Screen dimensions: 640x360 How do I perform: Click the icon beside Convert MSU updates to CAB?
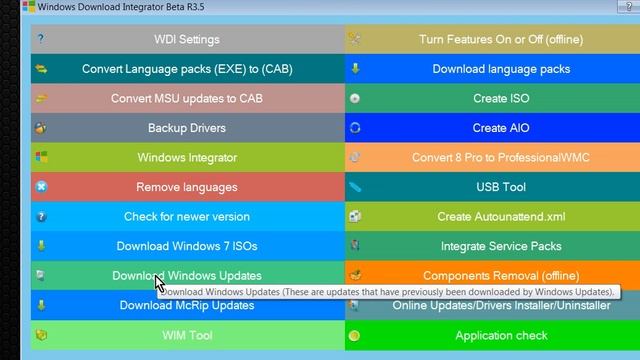click(41, 98)
